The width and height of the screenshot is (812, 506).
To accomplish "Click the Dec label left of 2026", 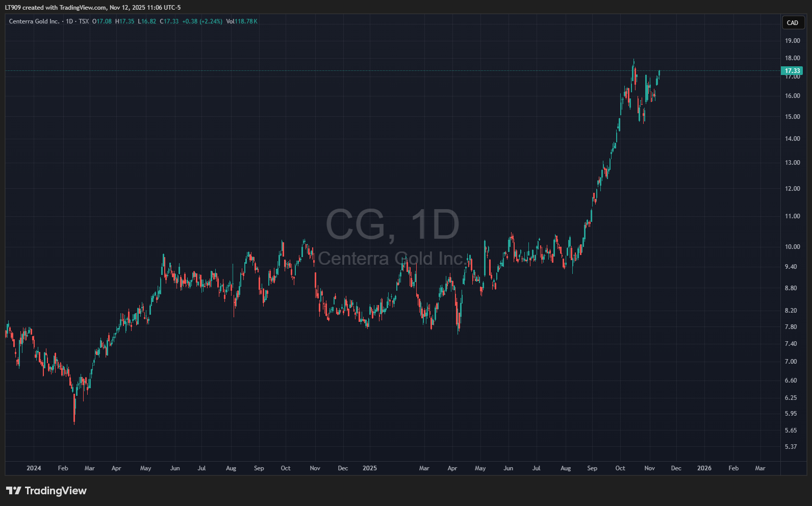I will [x=676, y=468].
